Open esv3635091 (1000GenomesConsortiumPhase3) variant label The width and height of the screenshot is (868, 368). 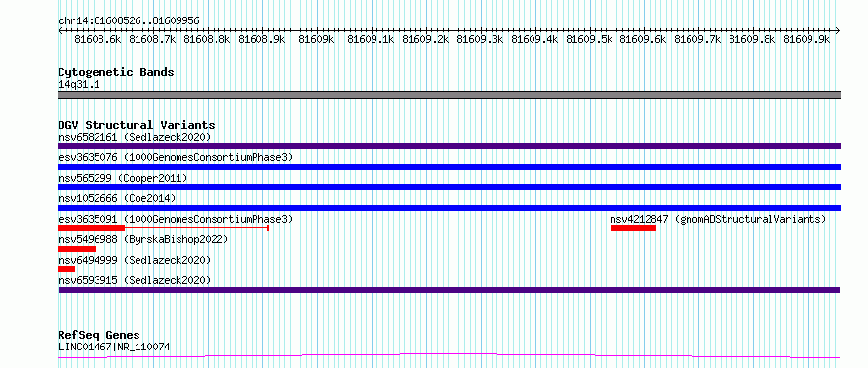coord(176,219)
